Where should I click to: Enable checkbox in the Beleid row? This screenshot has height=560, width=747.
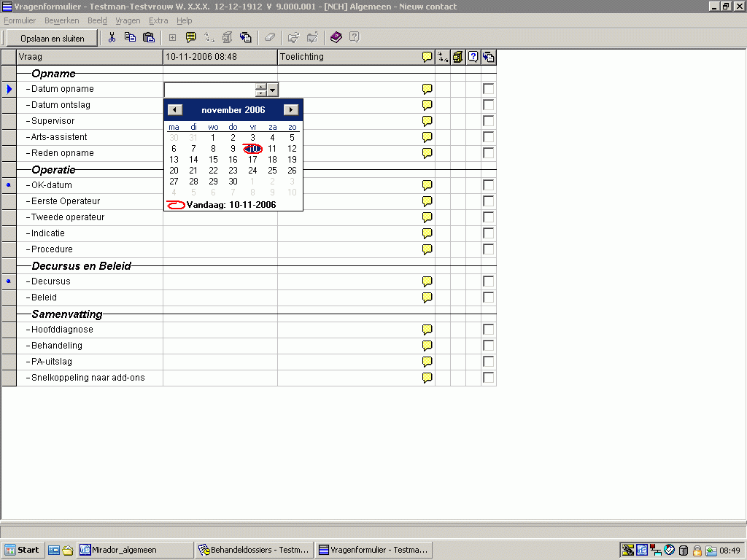click(489, 297)
